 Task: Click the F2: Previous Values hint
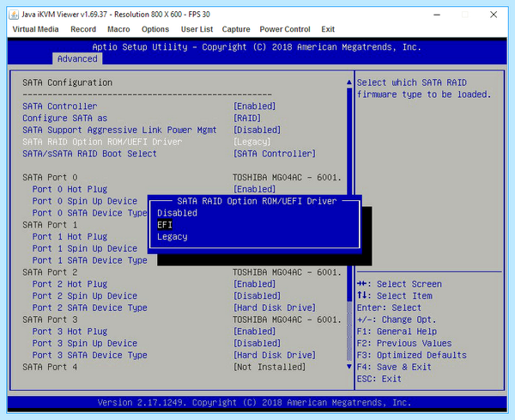[x=404, y=343]
